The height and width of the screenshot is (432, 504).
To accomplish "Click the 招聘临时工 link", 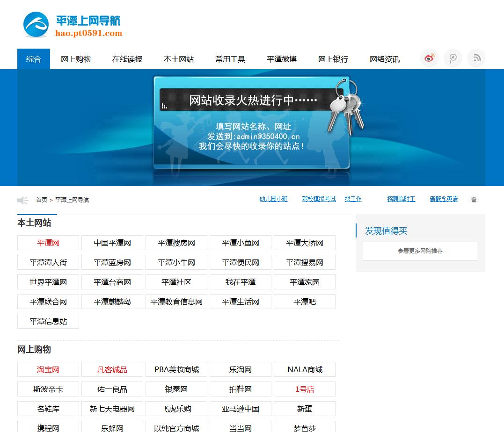I will 401,199.
